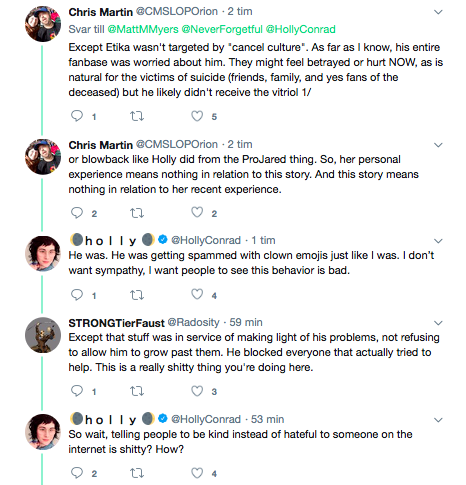Retweet Holly's 53 min tweet
This screenshot has height=485, width=466.
pyautogui.click(x=137, y=473)
